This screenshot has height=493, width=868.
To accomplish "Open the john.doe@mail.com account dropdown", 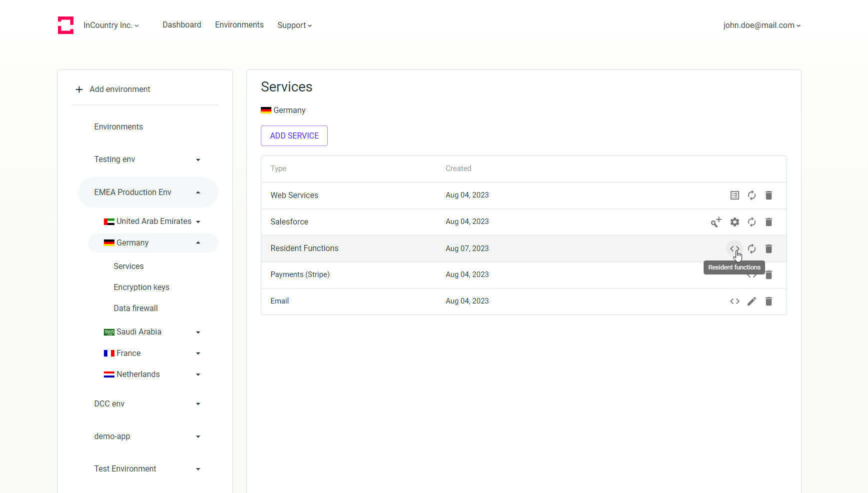I will (762, 25).
